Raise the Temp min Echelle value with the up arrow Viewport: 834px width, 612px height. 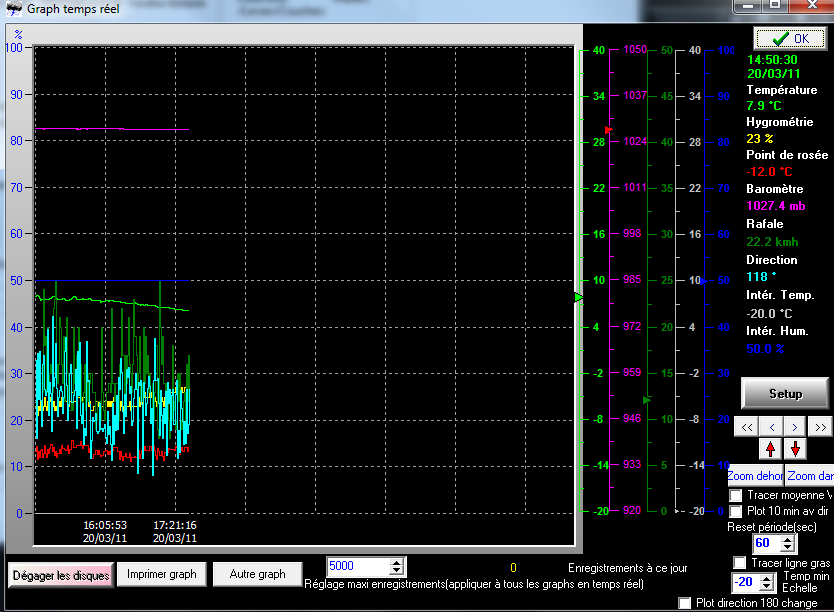click(x=766, y=579)
